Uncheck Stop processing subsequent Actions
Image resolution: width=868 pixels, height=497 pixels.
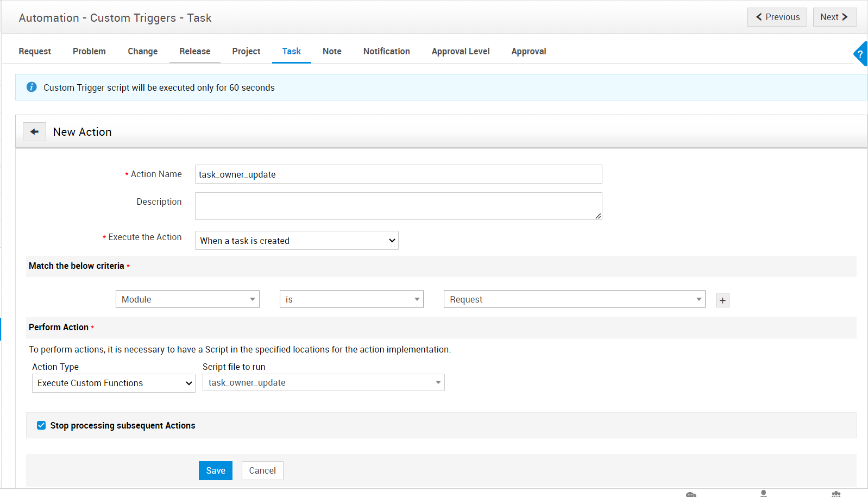coord(41,425)
